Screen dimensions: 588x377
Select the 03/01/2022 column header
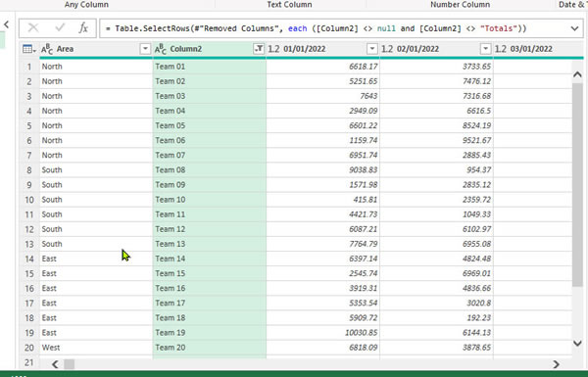539,49
